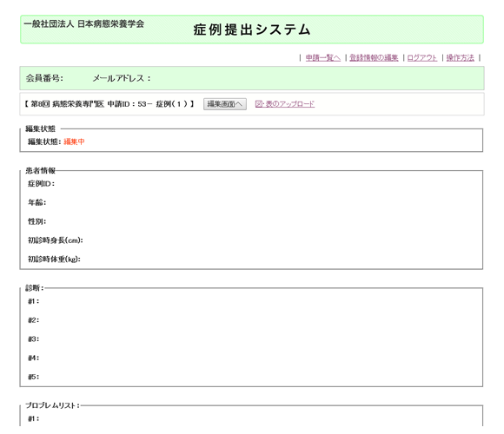Click the メールアドレス label
Screen dimensions: 504x434
point(122,78)
